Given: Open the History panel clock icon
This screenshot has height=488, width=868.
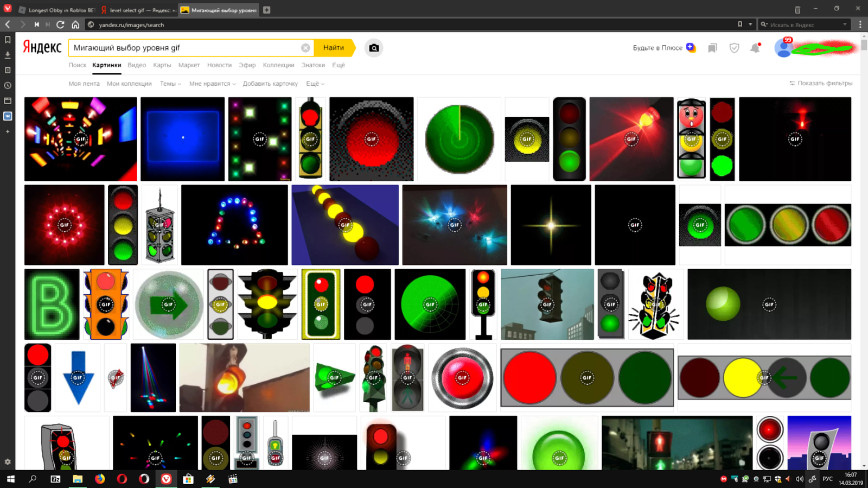Looking at the screenshot, I should (x=8, y=85).
